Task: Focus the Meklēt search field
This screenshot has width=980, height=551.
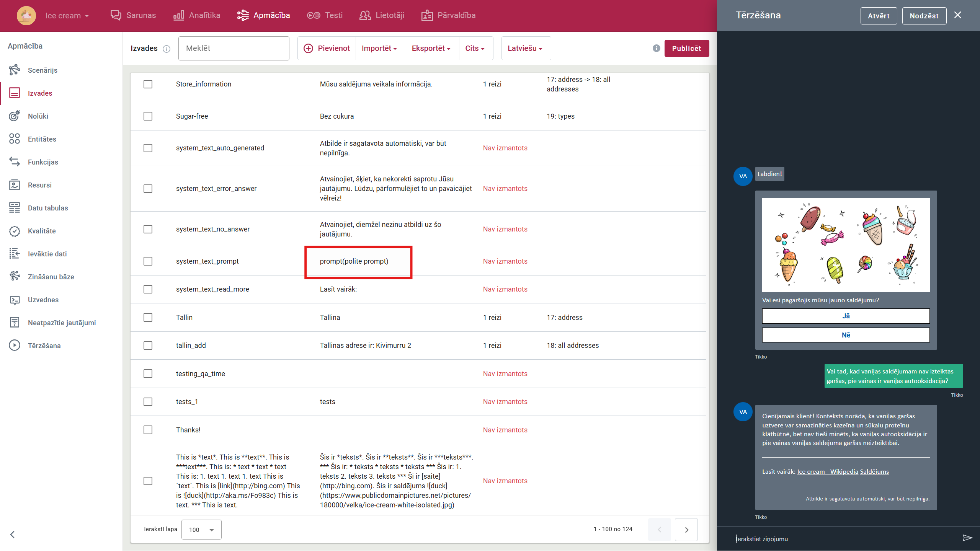Action: pos(234,49)
